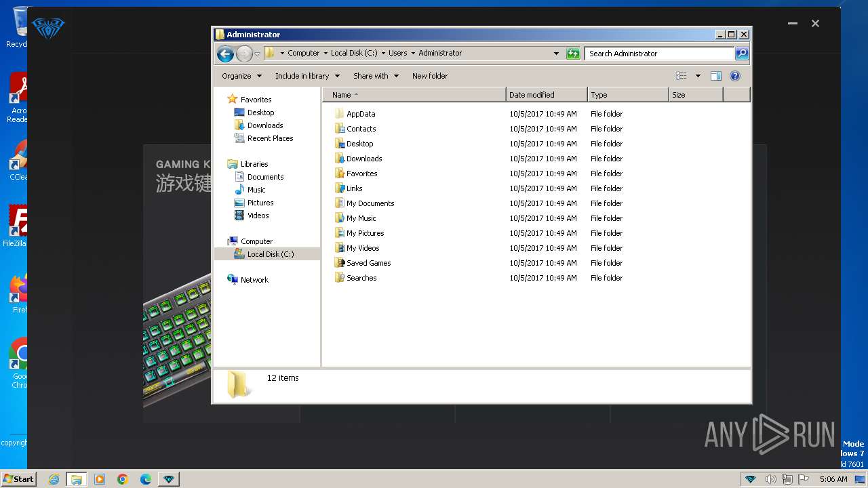This screenshot has height=488, width=868.
Task: Click Computer in the address breadcrumb
Action: tap(303, 53)
